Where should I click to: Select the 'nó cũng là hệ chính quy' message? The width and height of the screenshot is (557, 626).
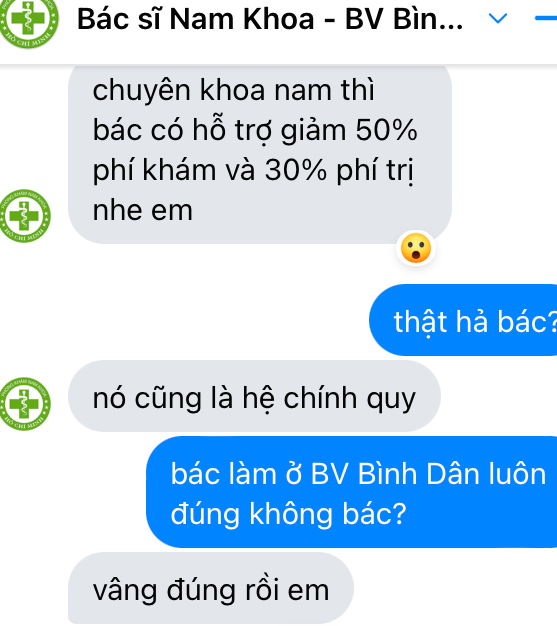254,396
